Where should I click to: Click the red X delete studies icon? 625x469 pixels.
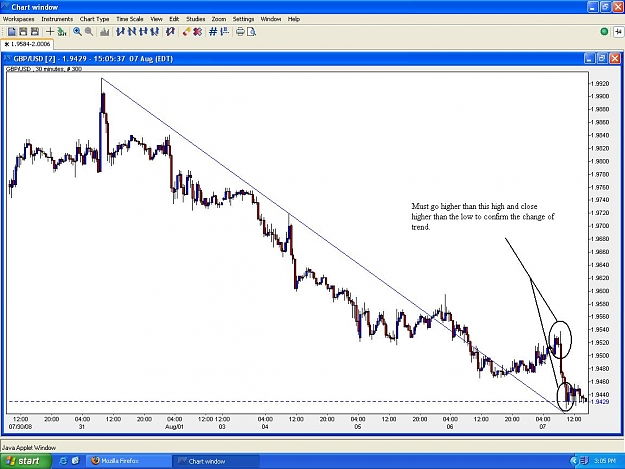point(197,32)
